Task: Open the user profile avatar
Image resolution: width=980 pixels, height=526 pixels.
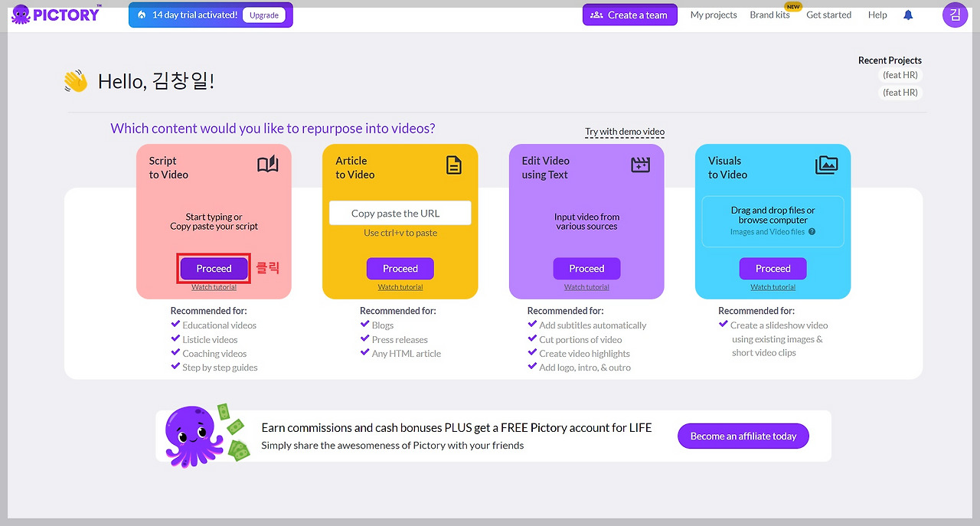Action: click(955, 15)
